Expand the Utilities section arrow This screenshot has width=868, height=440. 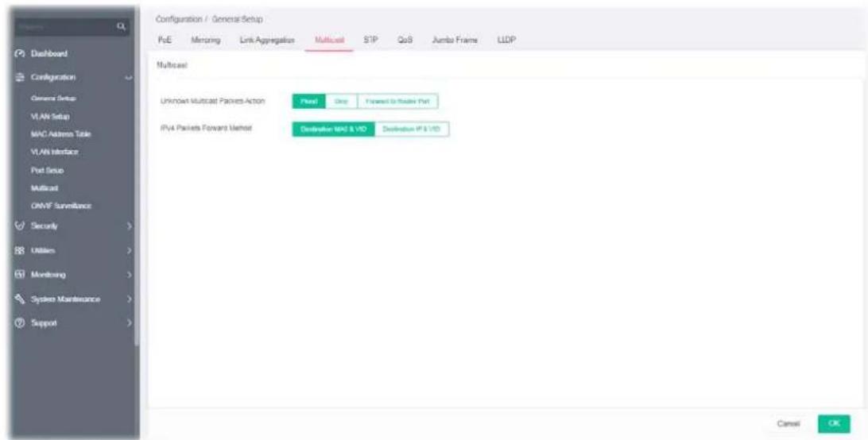coord(129,250)
